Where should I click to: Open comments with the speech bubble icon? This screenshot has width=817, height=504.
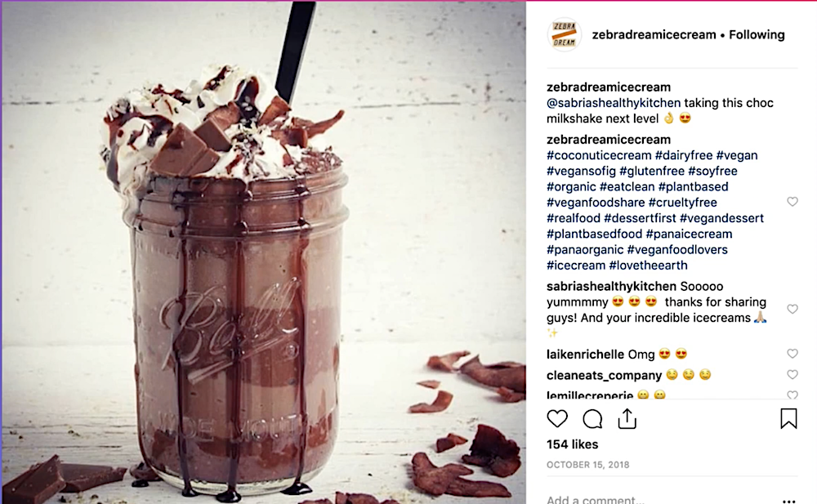(x=592, y=418)
